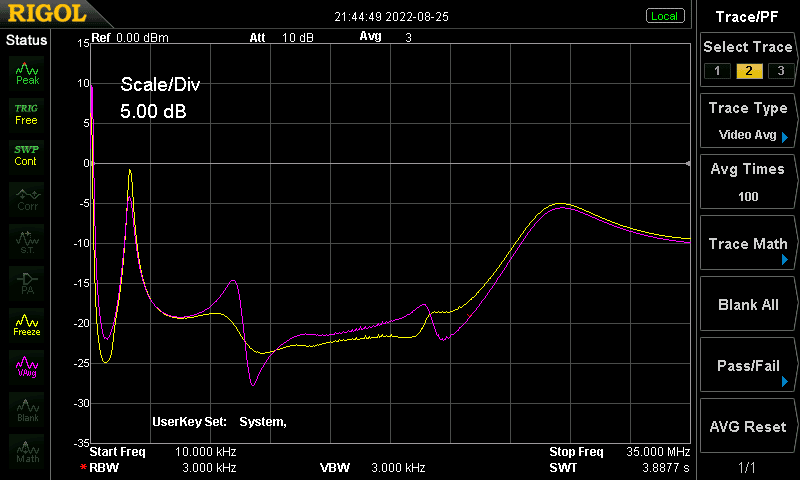Select the magenta VAvg trace icon
Image resolution: width=800 pixels, height=480 pixels.
pyautogui.click(x=27, y=366)
